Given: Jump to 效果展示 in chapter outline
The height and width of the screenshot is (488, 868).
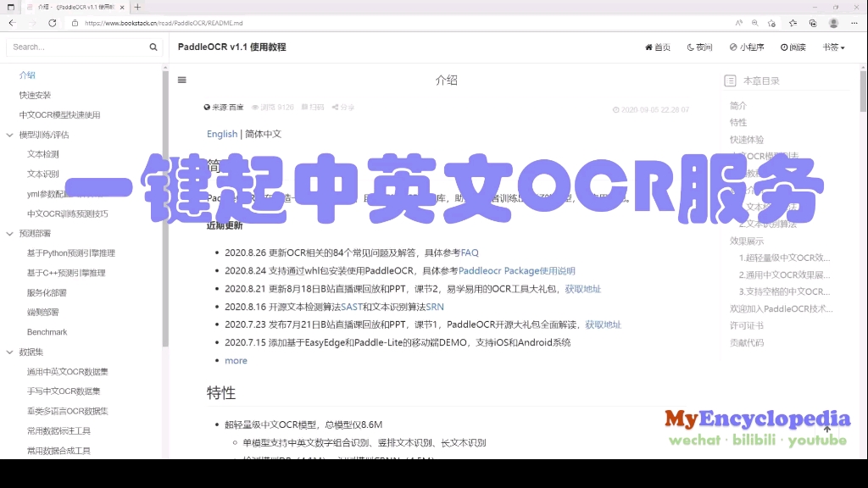Looking at the screenshot, I should (746, 241).
